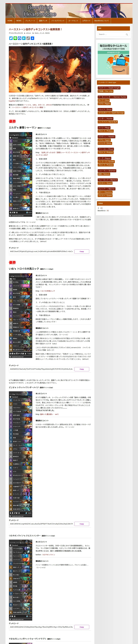Select 最新デッキ in the navigation bar
The image size is (138, 644).
click(x=43, y=21)
